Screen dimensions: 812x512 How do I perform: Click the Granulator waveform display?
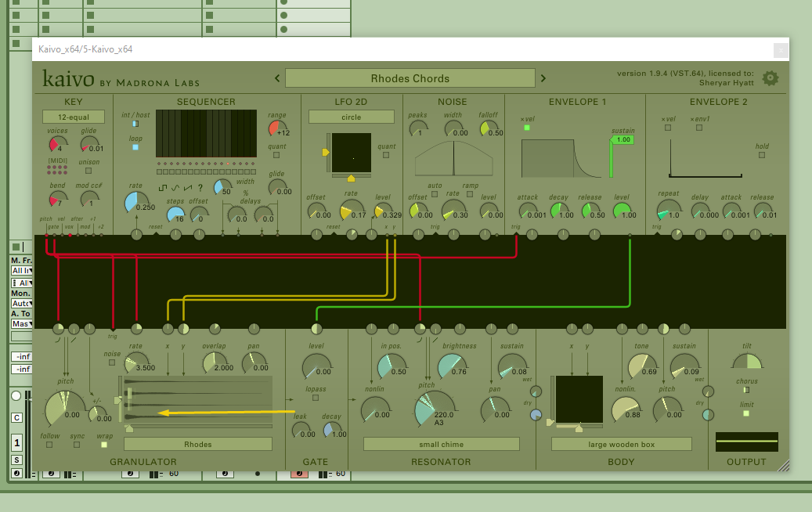click(x=198, y=399)
